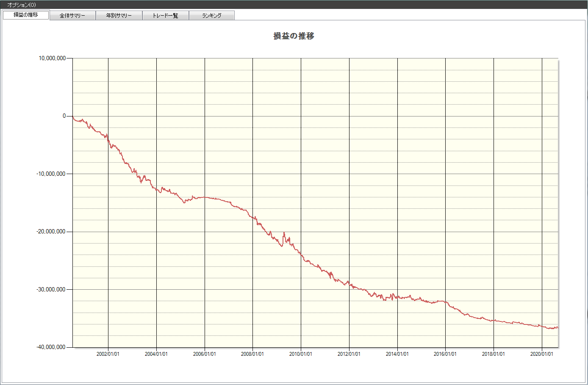Viewport: 588px width, 385px height.
Task: Click the -30,000,000 y-axis label
Action: 51,289
